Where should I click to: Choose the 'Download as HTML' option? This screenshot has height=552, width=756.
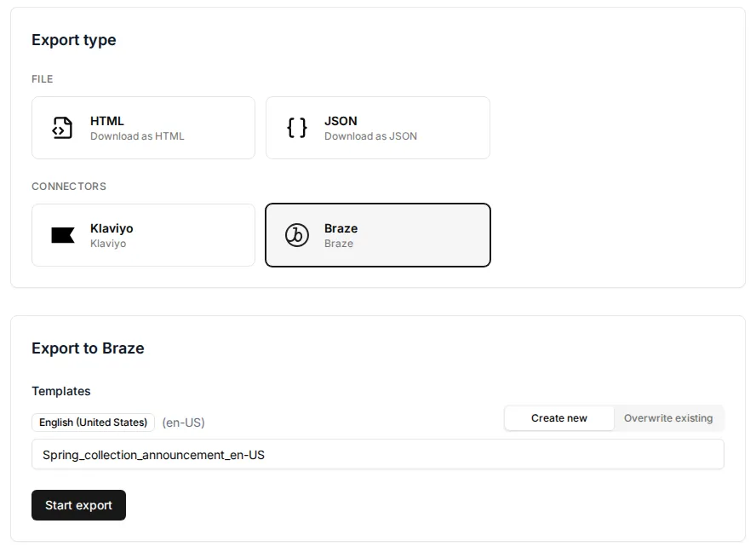[143, 128]
